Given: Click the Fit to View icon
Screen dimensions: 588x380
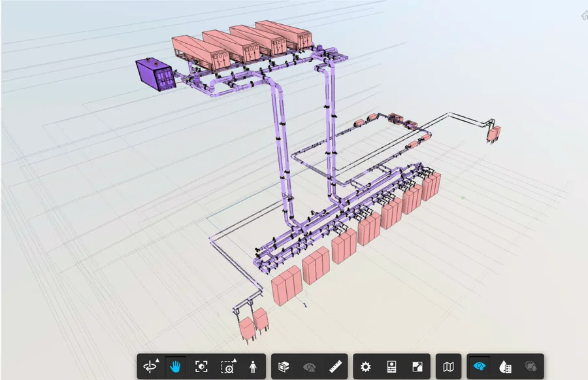Looking at the screenshot, I should click(x=201, y=366).
